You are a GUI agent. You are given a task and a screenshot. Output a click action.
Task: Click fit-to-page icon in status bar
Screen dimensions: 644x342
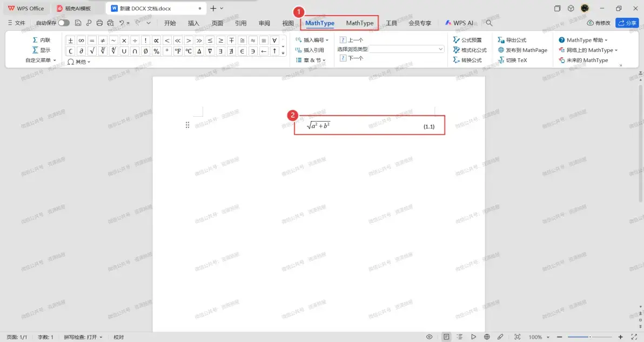pyautogui.click(x=518, y=337)
